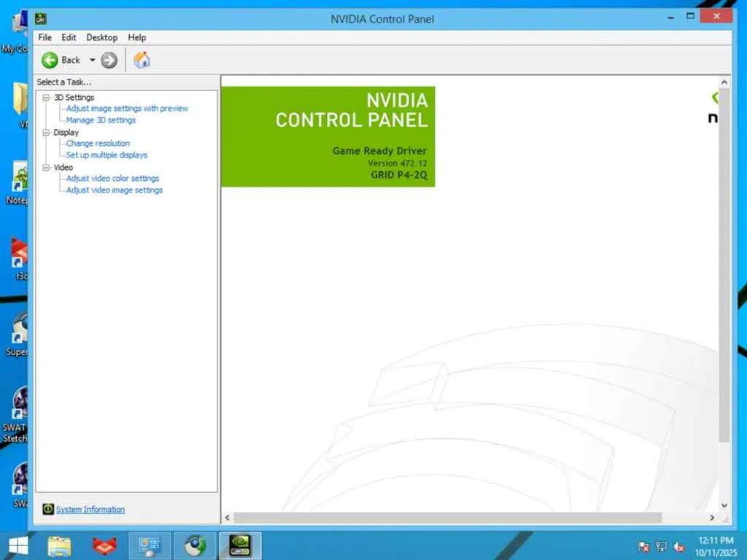Collapse the 3D Settings tree node

tap(46, 98)
